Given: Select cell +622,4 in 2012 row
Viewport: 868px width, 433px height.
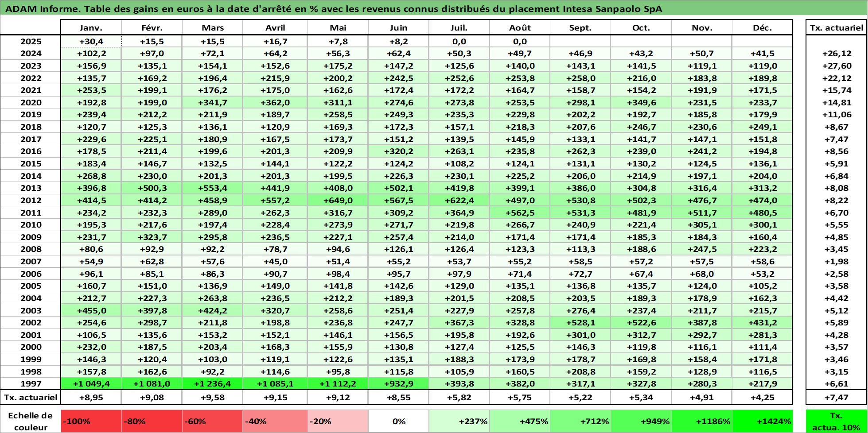Looking at the screenshot, I should [x=459, y=200].
